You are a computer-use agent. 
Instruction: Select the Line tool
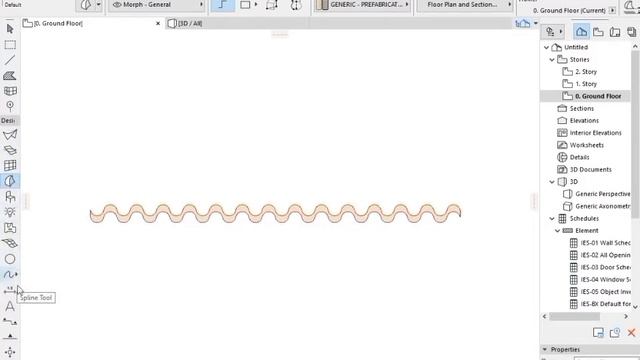pyautogui.click(x=10, y=60)
